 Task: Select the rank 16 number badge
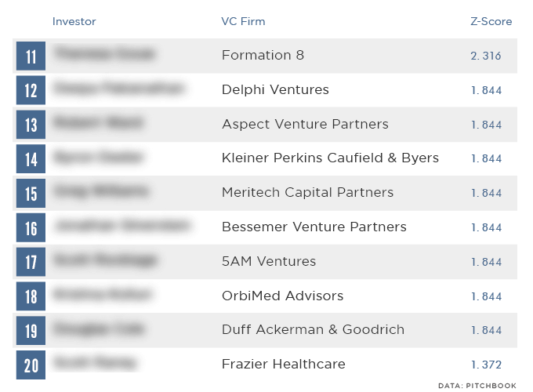pos(31,228)
